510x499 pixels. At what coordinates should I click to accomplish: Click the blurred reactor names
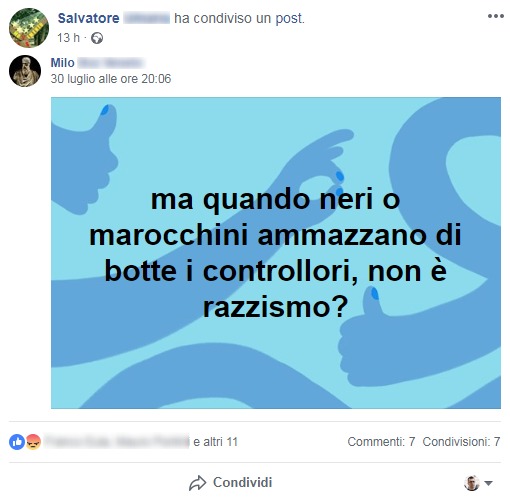pos(117,442)
